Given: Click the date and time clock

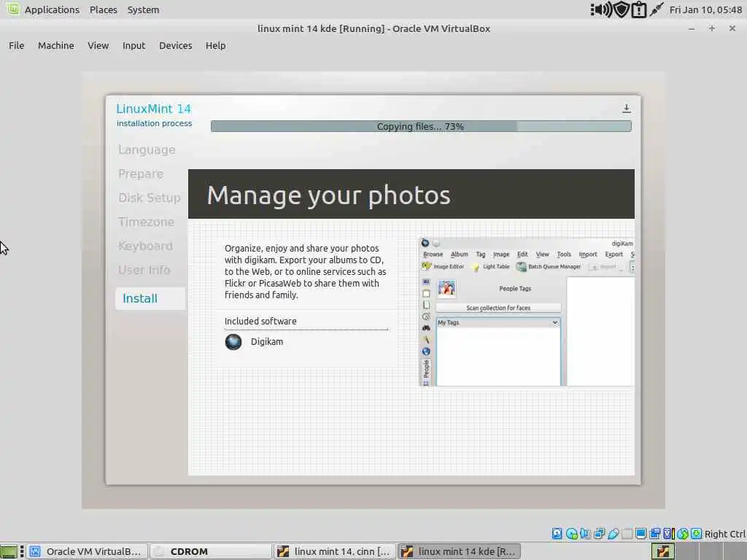Looking at the screenshot, I should pyautogui.click(x=705, y=9).
